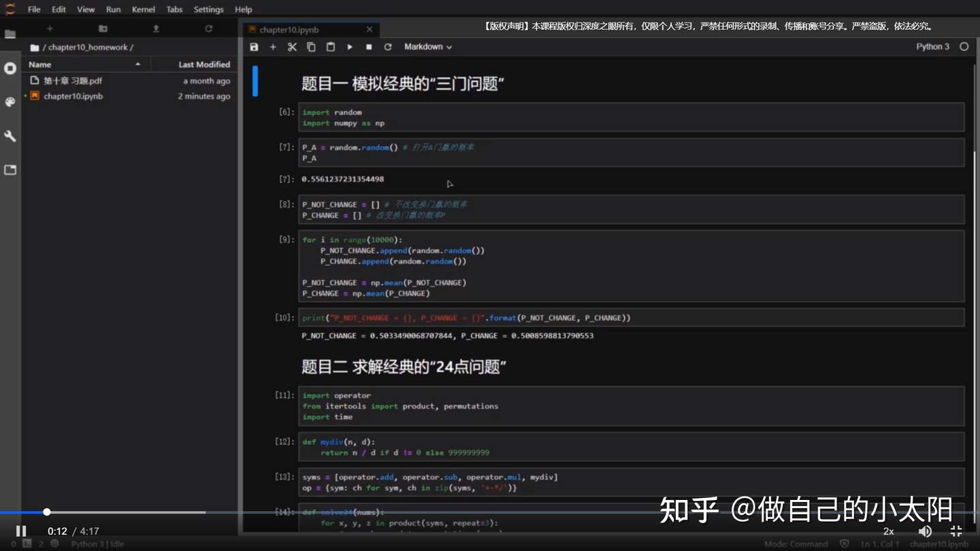Click the new launcher plus icon
980x551 pixels.
point(50,29)
